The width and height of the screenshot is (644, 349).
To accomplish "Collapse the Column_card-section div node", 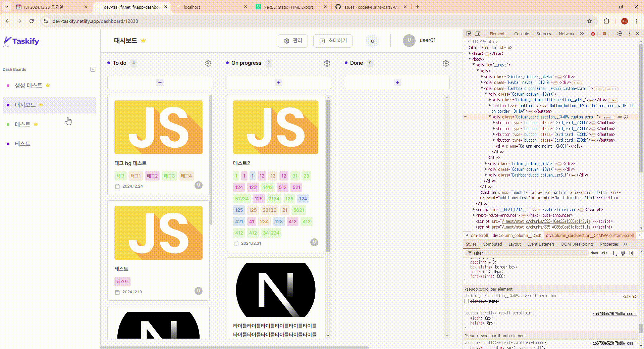I will click(490, 117).
